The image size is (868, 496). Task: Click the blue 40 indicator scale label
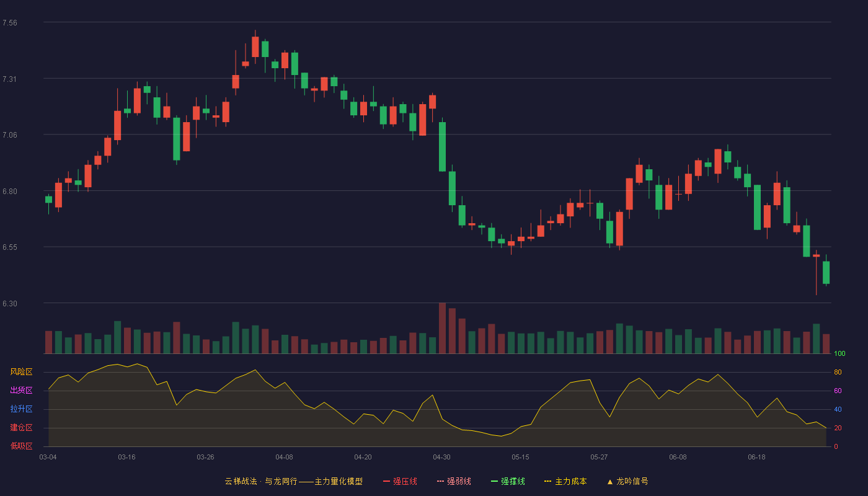(x=838, y=409)
